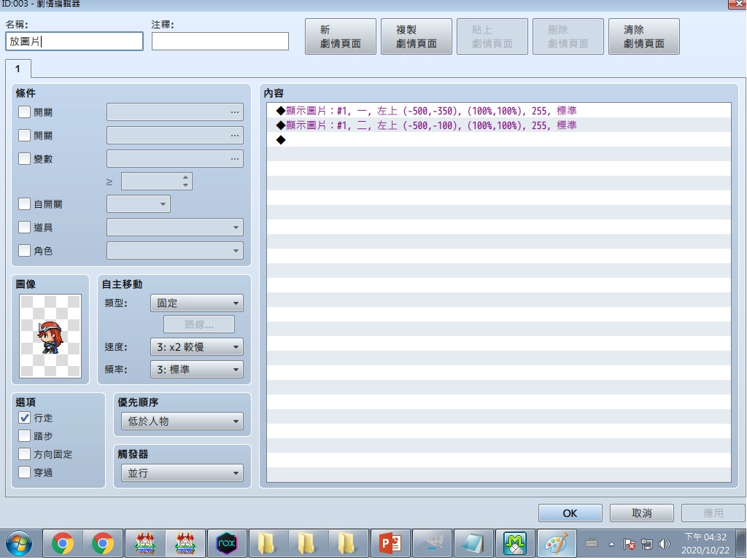Enable the 角色 condition checkbox
This screenshot has height=560, width=747.
point(24,250)
